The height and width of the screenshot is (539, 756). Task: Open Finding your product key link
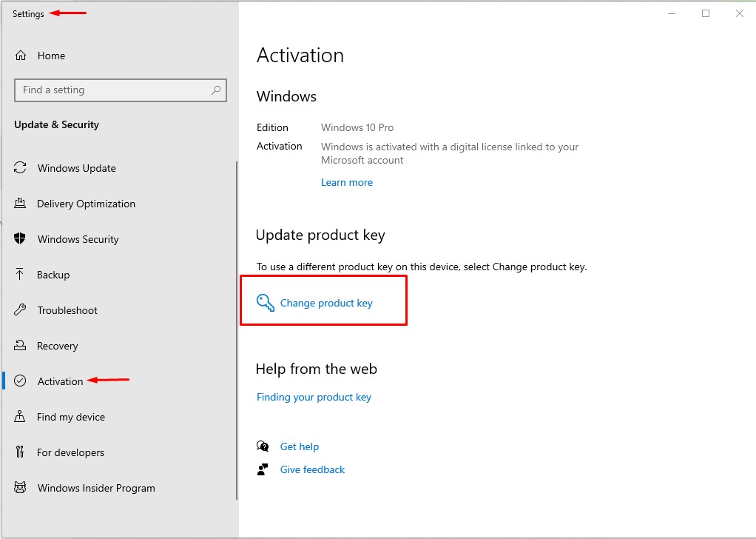314,397
